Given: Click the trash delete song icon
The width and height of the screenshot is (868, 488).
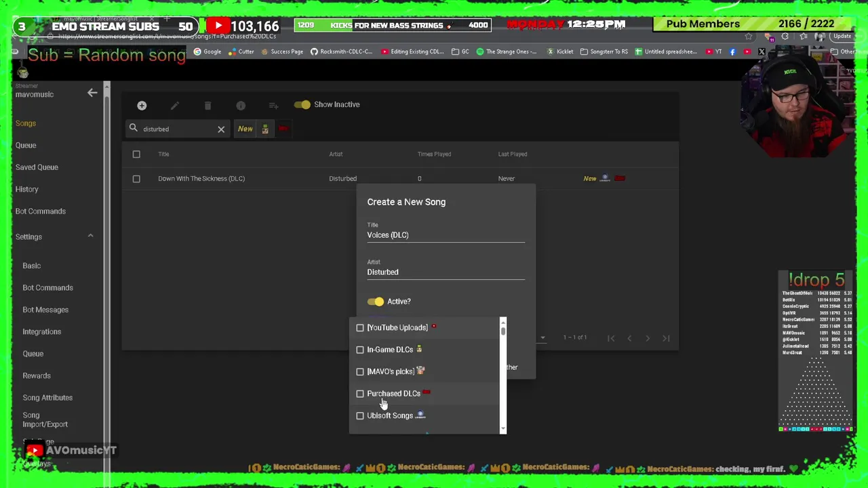Looking at the screenshot, I should (x=208, y=105).
